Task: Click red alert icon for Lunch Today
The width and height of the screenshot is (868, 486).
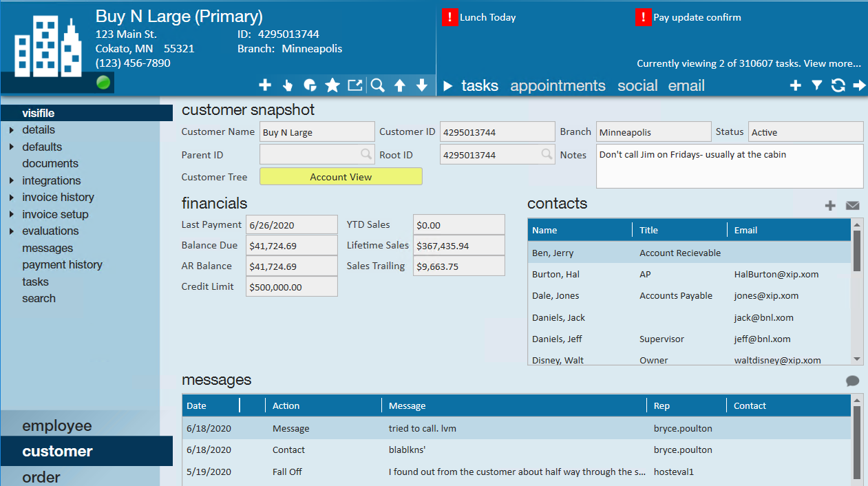Action: [x=449, y=17]
